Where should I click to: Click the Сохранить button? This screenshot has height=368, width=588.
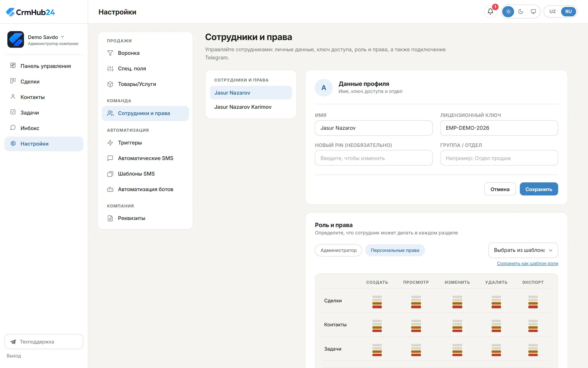539,189
